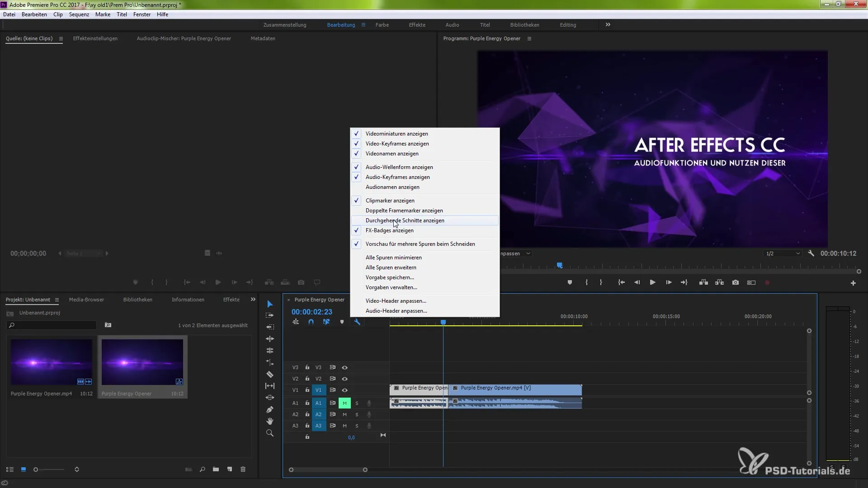Click program monitor export frame camera icon
The height and width of the screenshot is (488, 868).
pyautogui.click(x=736, y=282)
